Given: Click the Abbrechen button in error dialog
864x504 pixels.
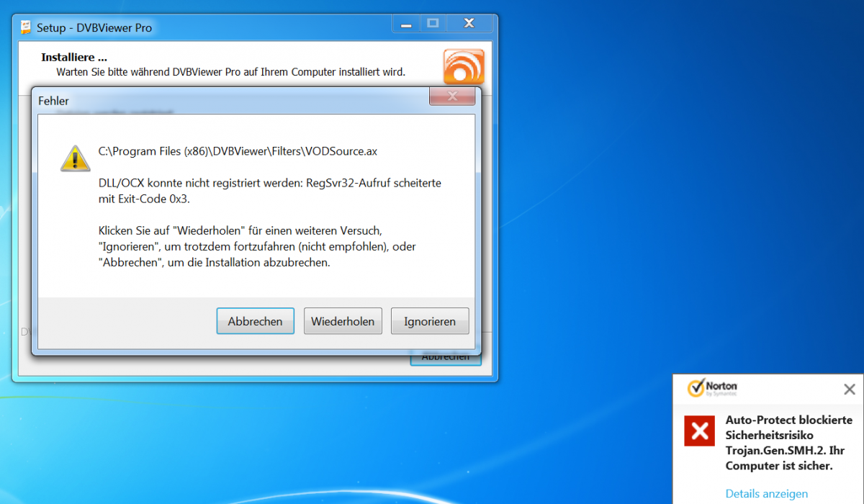Looking at the screenshot, I should (255, 321).
